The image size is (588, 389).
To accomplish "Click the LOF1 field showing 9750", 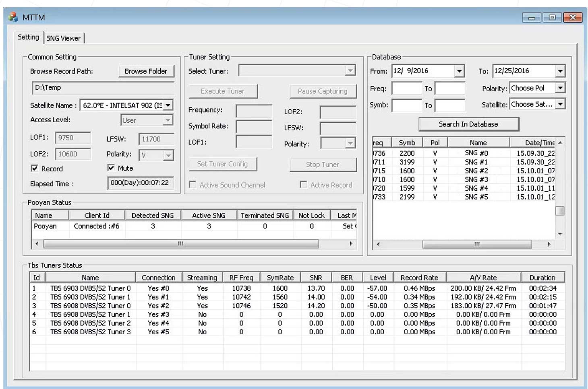I will (73, 138).
